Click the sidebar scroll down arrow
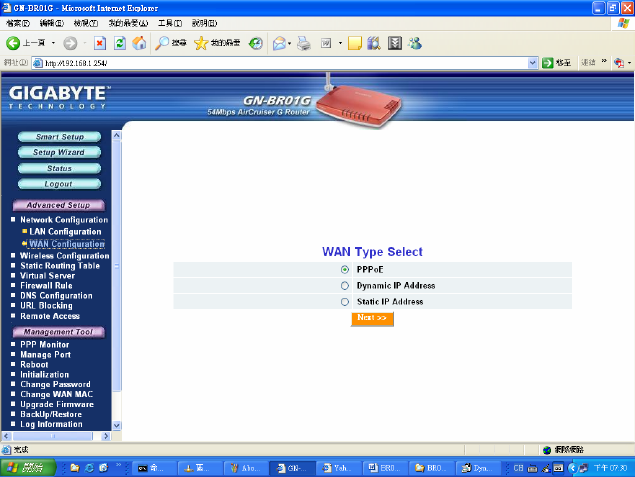The width and height of the screenshot is (635, 477). (x=117, y=425)
